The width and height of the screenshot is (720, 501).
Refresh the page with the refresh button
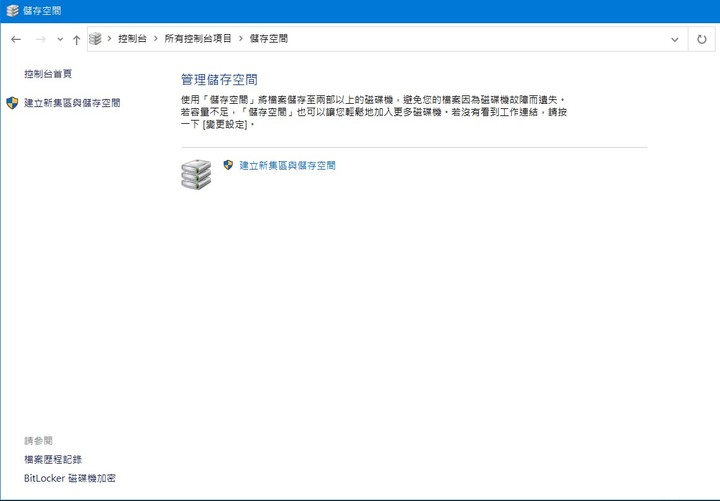tap(702, 39)
